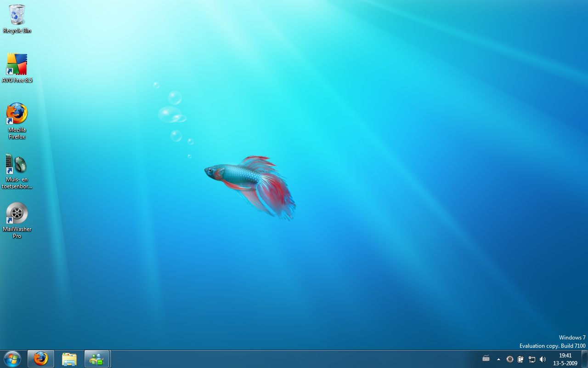This screenshot has width=588, height=368.
Task: Open the power plug tray icon
Action: point(521,359)
